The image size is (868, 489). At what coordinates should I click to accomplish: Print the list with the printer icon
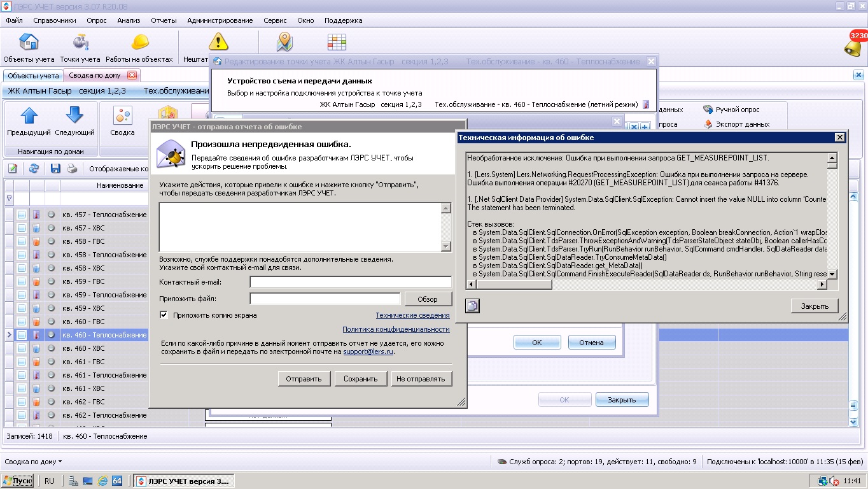(72, 169)
